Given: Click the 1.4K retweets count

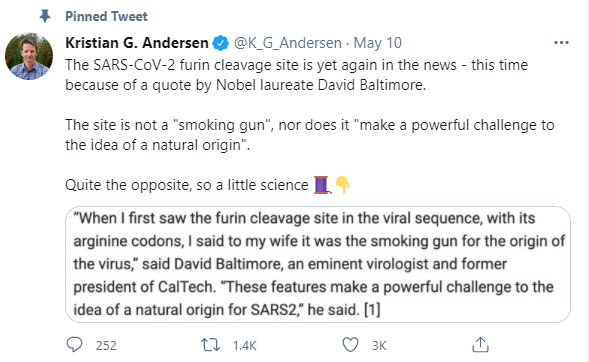Looking at the screenshot, I should 245,345.
